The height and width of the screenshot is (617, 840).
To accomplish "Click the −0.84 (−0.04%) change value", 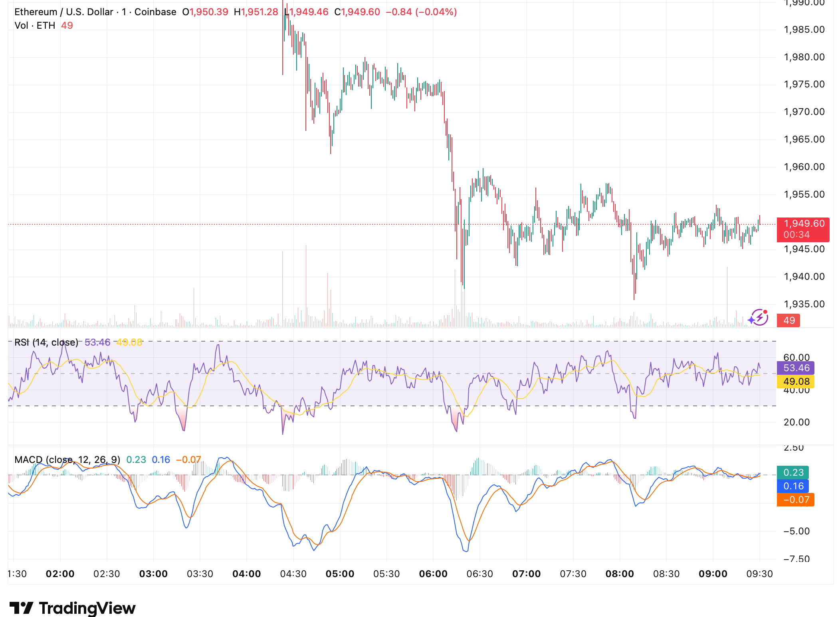I will pos(421,12).
